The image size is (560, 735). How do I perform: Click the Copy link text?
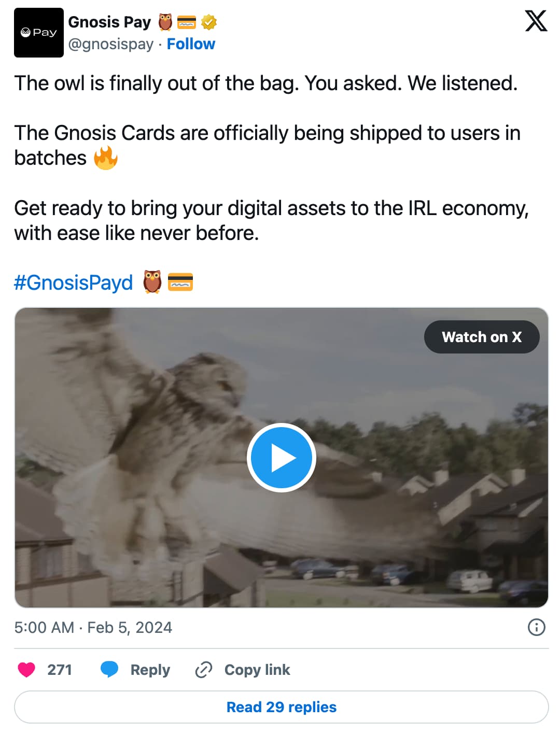coord(257,670)
